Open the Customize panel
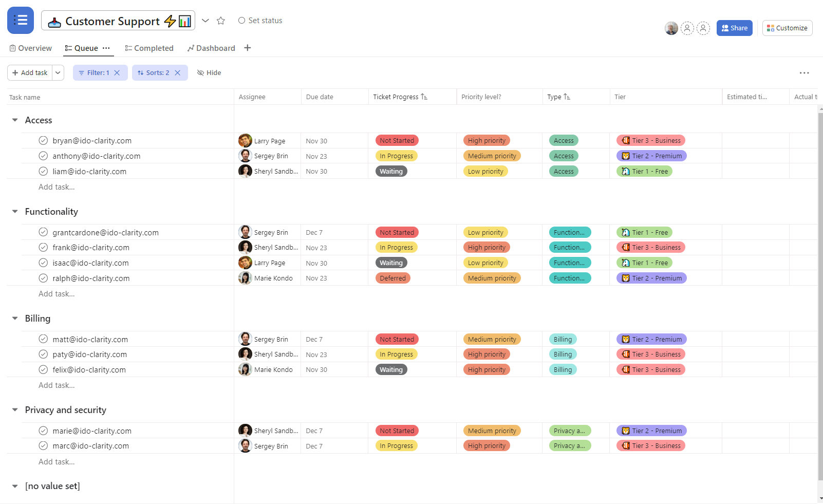The image size is (823, 504). pyautogui.click(x=787, y=28)
